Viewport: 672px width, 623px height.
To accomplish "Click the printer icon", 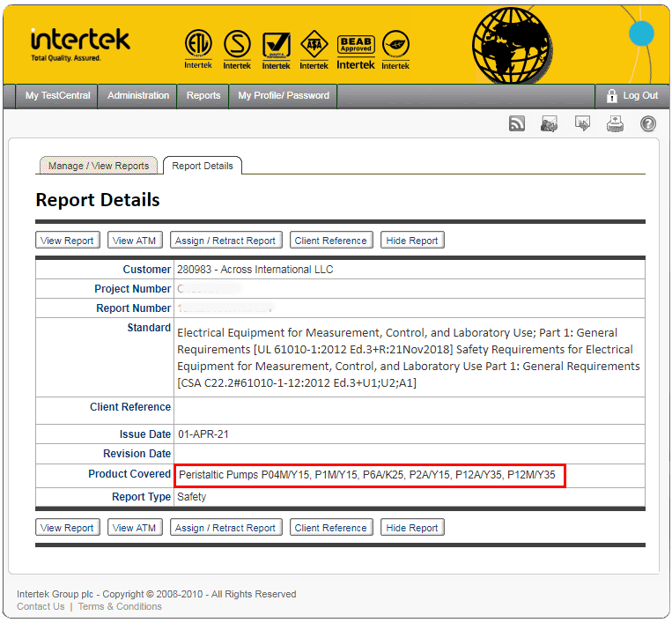I will pos(615,124).
